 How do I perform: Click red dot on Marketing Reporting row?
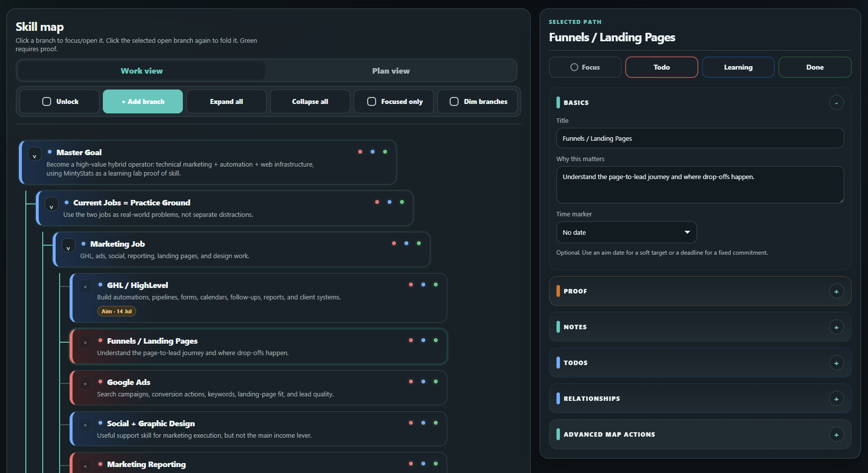click(411, 464)
